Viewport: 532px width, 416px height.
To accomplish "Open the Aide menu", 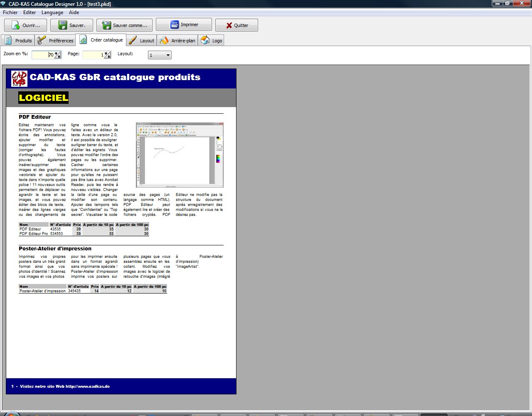I will pyautogui.click(x=74, y=12).
